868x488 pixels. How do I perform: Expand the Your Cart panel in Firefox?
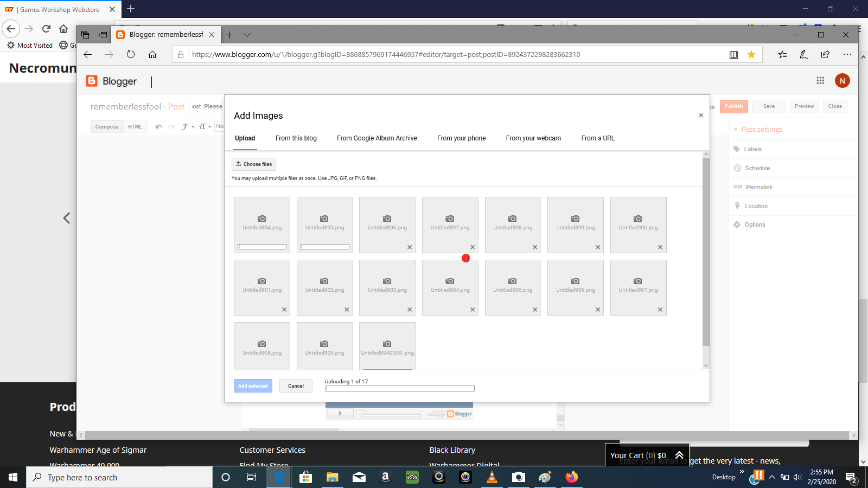point(679,455)
